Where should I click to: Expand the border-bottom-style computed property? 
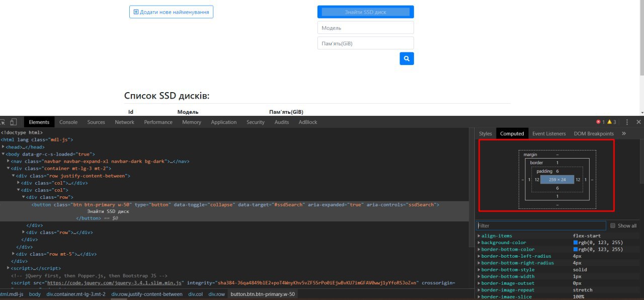[x=479, y=270]
